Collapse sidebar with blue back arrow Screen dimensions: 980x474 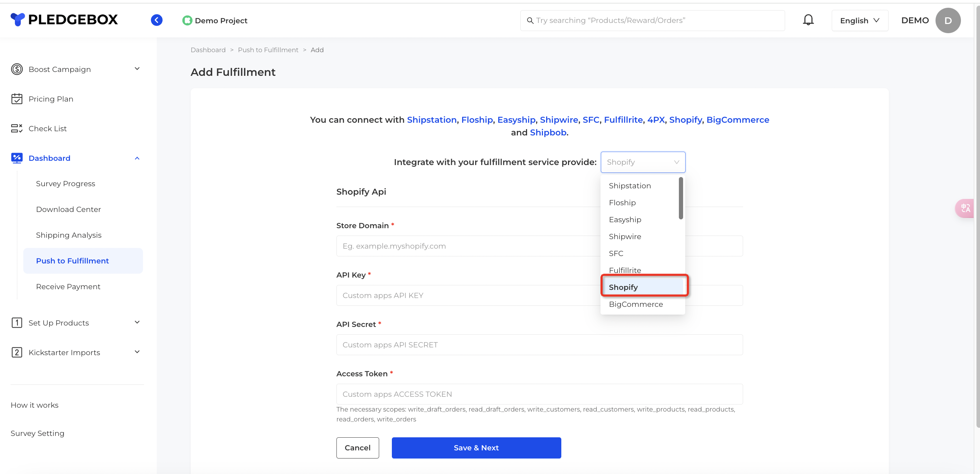156,20
